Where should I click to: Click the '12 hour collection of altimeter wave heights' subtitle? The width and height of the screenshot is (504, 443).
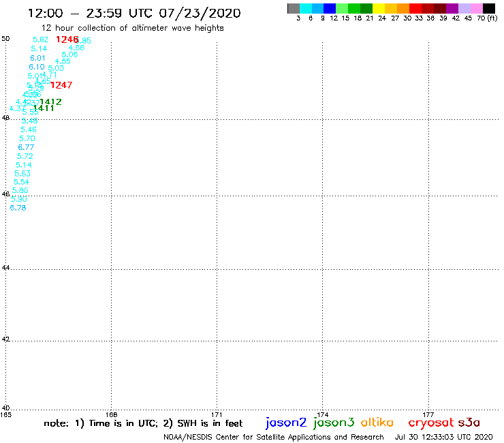[x=133, y=29]
